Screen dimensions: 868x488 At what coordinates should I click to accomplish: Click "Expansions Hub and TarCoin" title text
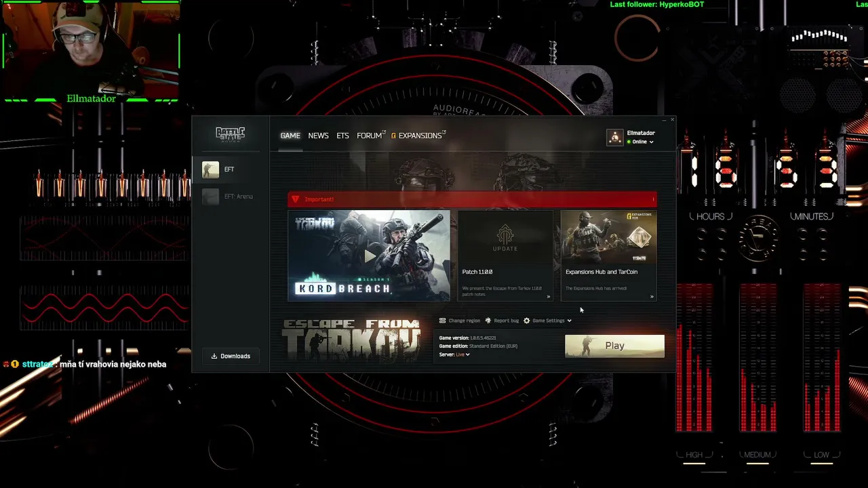(601, 272)
